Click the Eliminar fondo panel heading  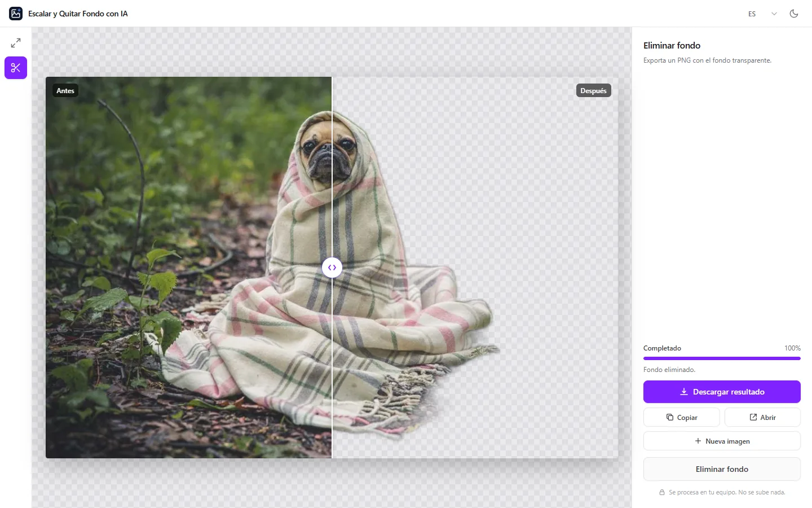[x=672, y=45]
